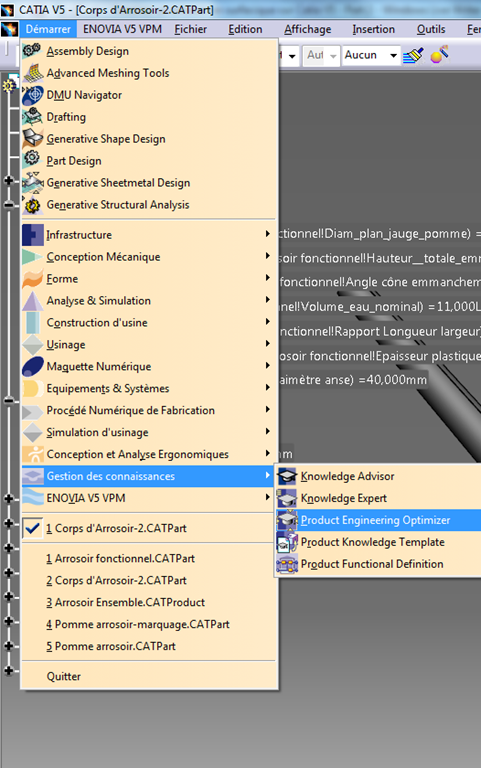The height and width of the screenshot is (768, 481).
Task: Click the Equipements & Systèmes icon
Action: coord(32,388)
